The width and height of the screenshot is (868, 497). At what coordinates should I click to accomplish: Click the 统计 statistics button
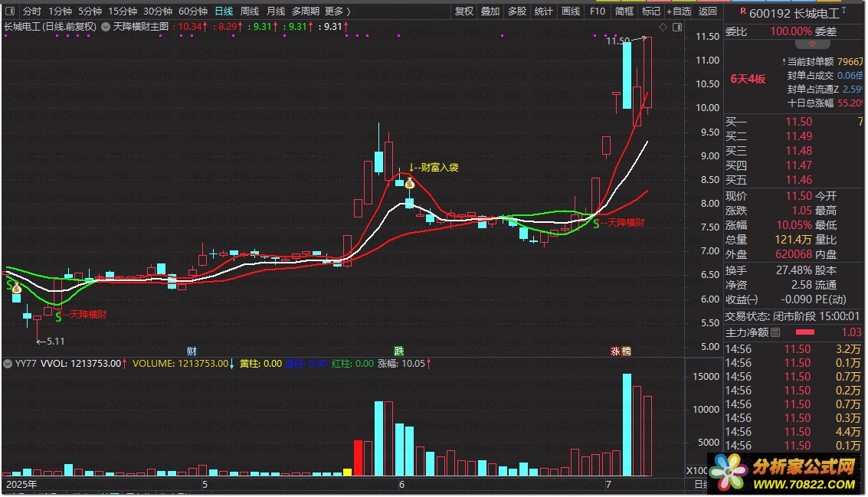pyautogui.click(x=544, y=11)
